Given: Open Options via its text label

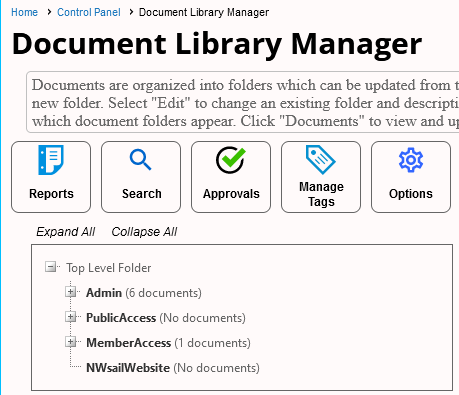Looking at the screenshot, I should [x=411, y=194].
